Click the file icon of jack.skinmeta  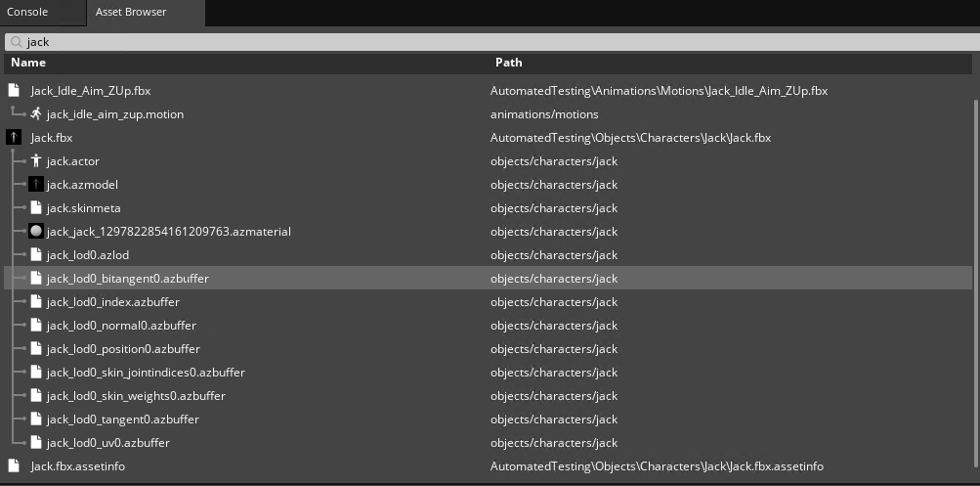36,207
